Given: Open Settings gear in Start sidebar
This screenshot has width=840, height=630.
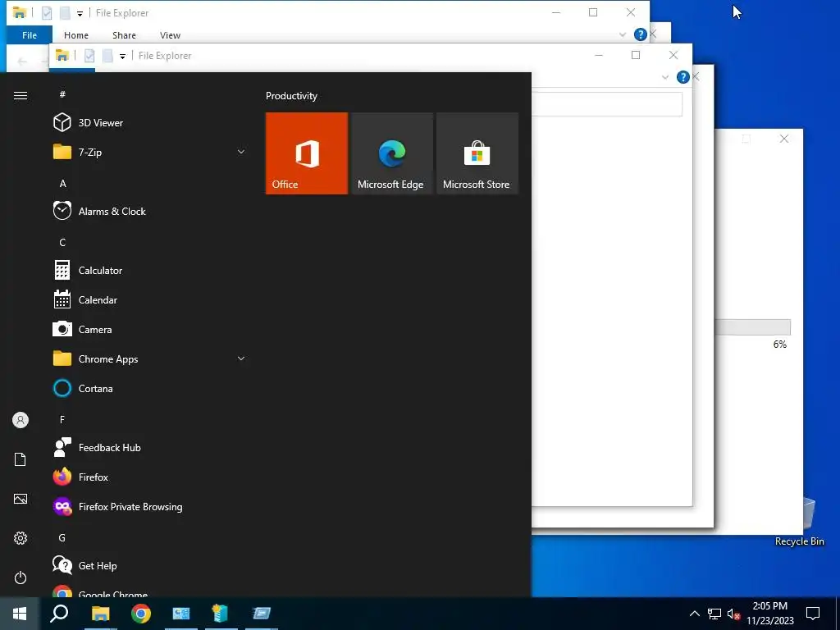Looking at the screenshot, I should (21, 538).
